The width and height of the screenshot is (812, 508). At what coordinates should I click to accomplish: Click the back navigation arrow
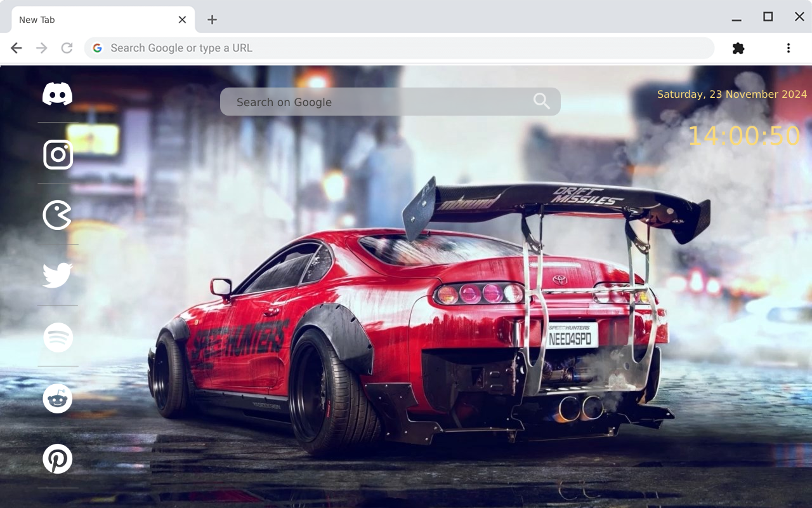click(16, 48)
